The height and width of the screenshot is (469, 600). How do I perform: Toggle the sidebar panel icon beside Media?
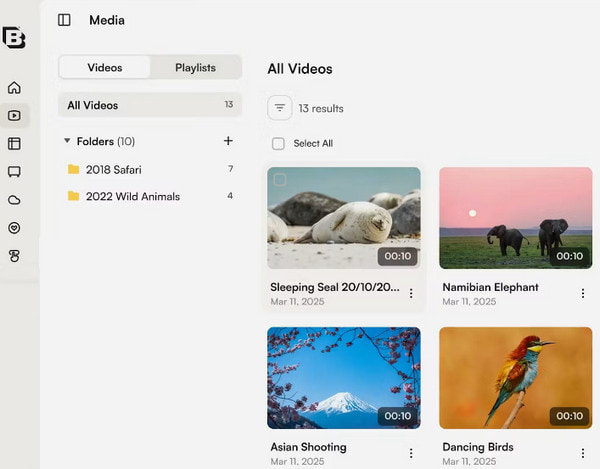coord(64,20)
